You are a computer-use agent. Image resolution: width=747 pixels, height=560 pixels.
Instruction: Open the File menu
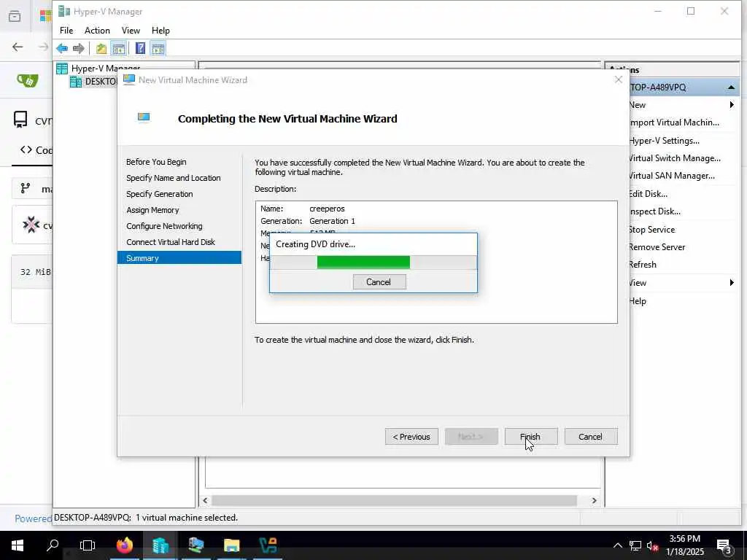pyautogui.click(x=66, y=31)
